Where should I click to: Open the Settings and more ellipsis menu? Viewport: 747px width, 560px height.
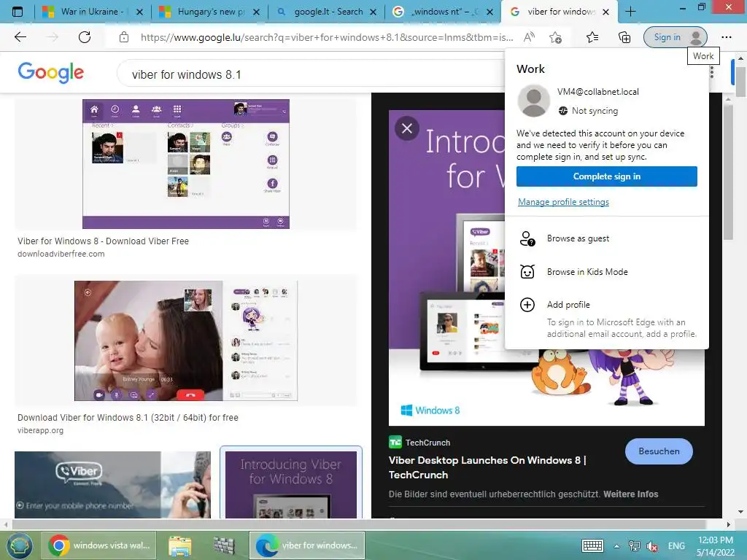click(726, 37)
